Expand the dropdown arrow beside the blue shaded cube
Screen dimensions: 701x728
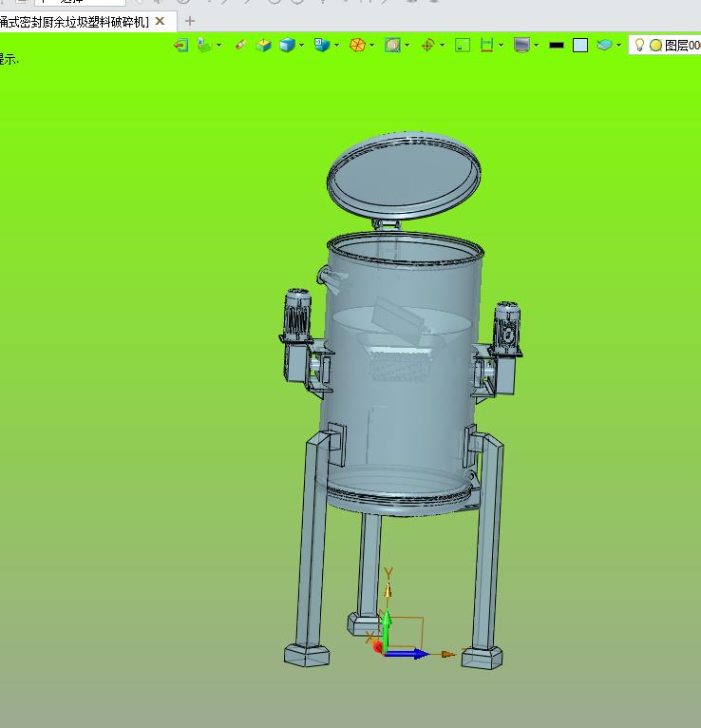[302, 45]
